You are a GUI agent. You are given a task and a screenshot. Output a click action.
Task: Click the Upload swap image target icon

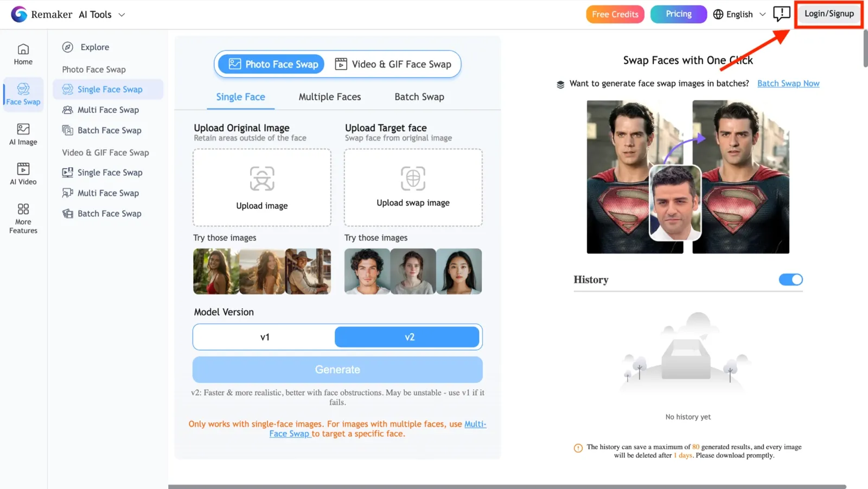click(413, 178)
